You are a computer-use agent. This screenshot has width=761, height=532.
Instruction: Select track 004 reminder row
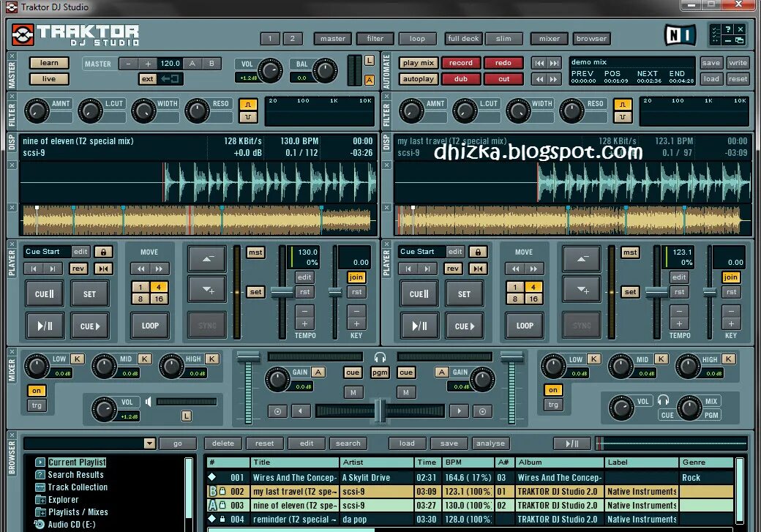[470, 519]
